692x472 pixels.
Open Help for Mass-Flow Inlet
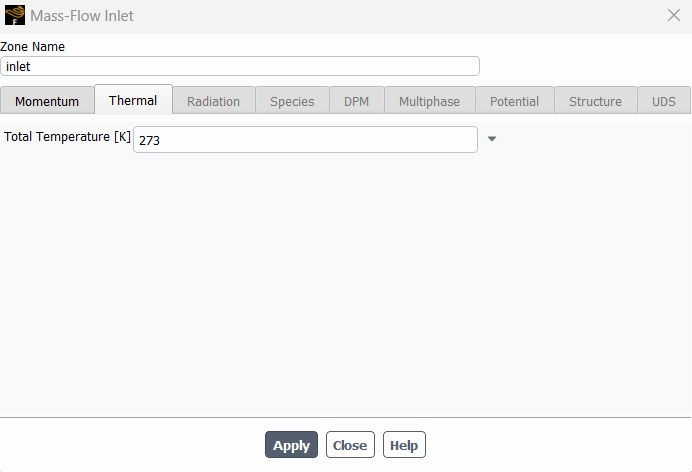coord(404,445)
